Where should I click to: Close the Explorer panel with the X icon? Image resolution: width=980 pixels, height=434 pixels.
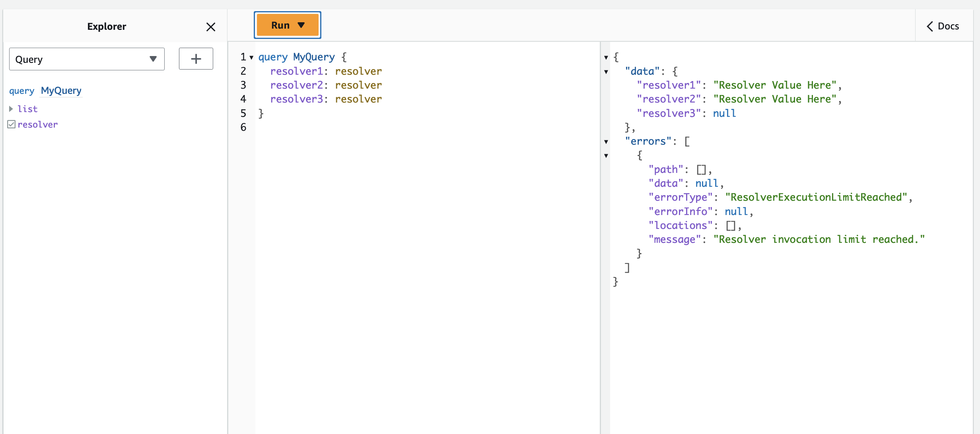click(x=211, y=27)
